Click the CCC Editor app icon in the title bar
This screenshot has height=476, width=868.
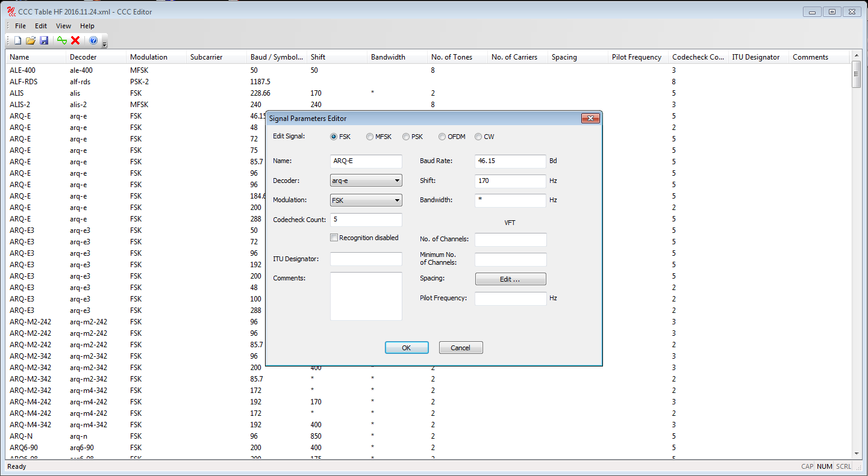[x=11, y=11]
